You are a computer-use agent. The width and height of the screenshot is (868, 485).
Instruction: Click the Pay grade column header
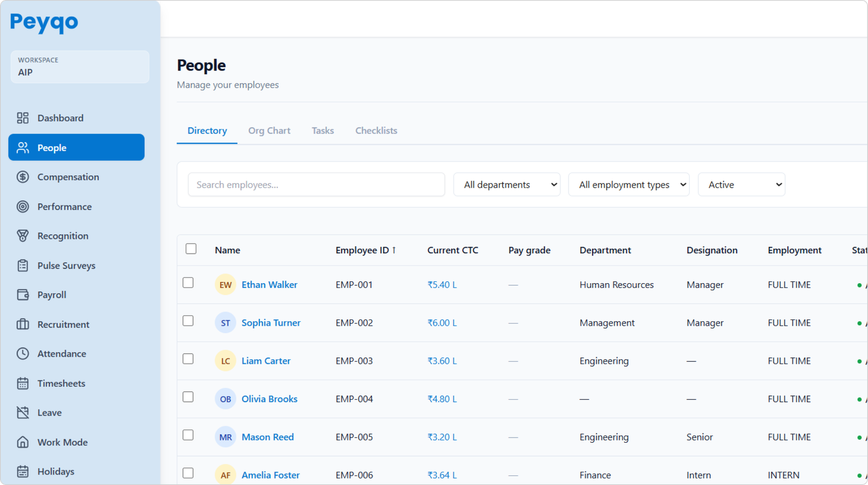tap(529, 250)
